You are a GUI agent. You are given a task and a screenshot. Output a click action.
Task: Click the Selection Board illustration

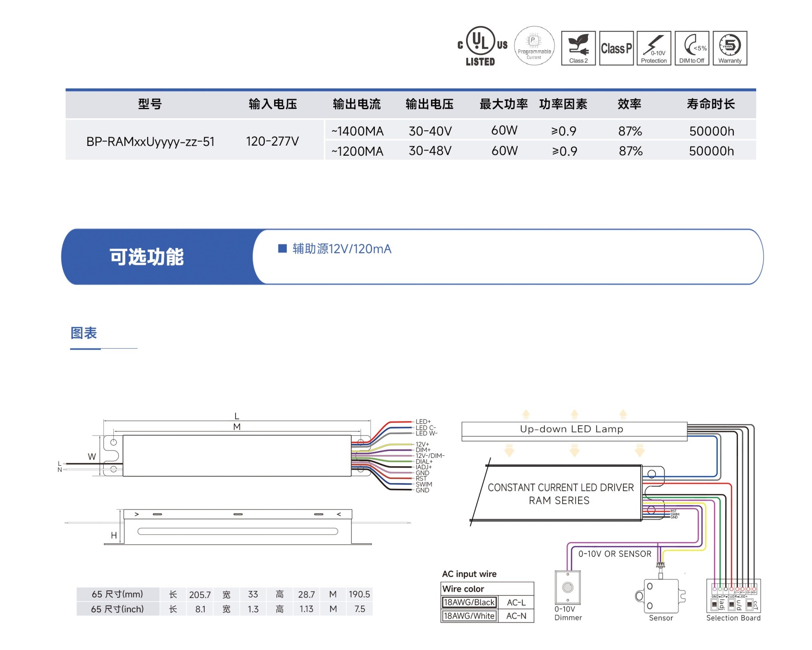[733, 596]
